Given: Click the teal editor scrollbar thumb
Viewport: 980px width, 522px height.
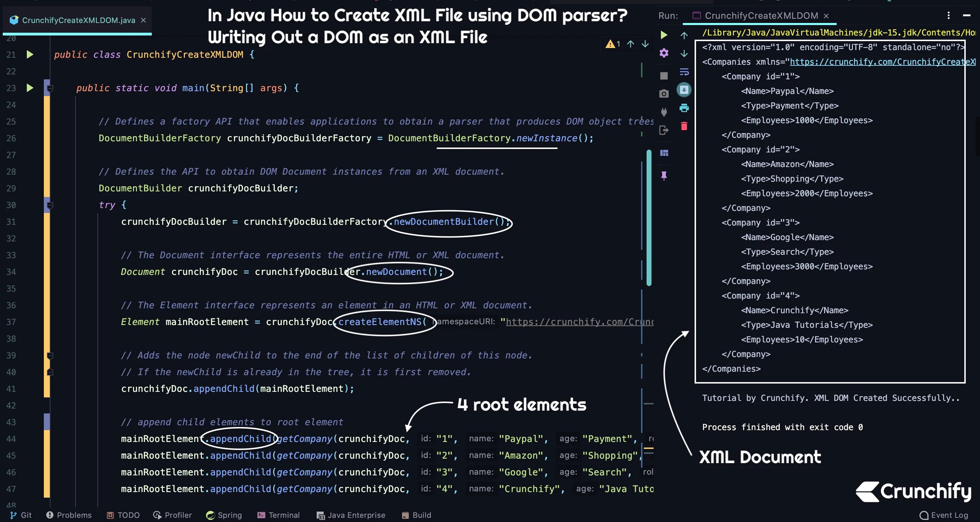Looking at the screenshot, I should (x=649, y=217).
